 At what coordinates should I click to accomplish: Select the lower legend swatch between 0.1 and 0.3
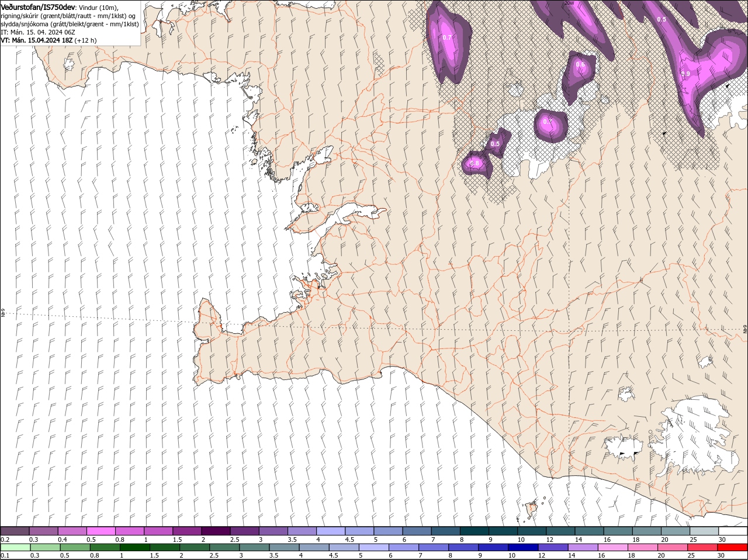15,547
